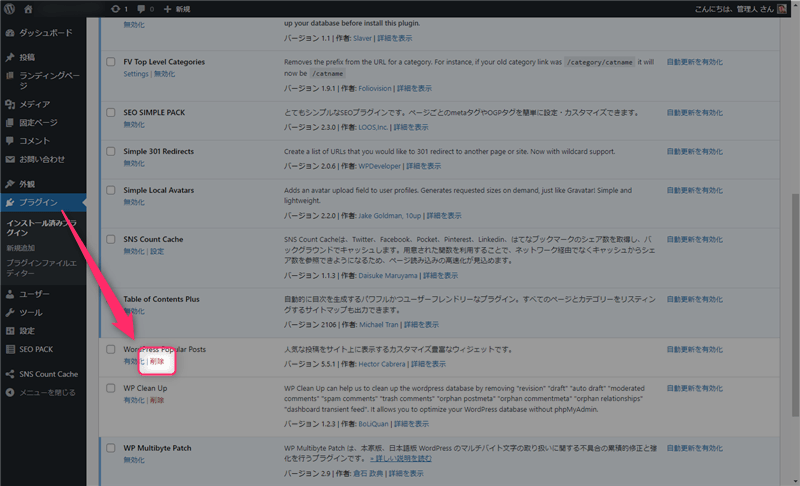Delete WordPress Popular Posts plugin

click(157, 362)
